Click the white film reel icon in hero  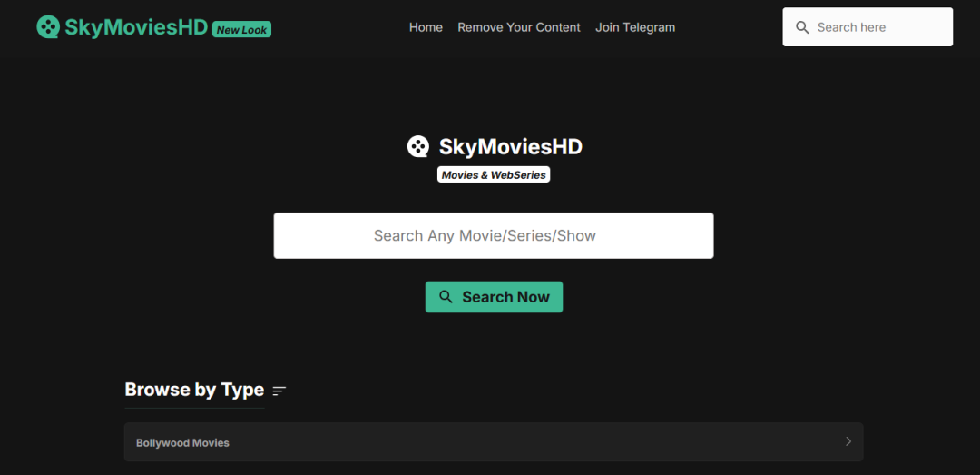418,147
